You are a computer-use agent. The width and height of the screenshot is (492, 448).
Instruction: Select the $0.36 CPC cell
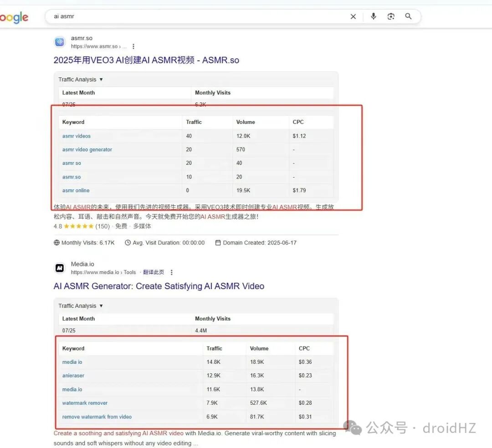point(305,362)
